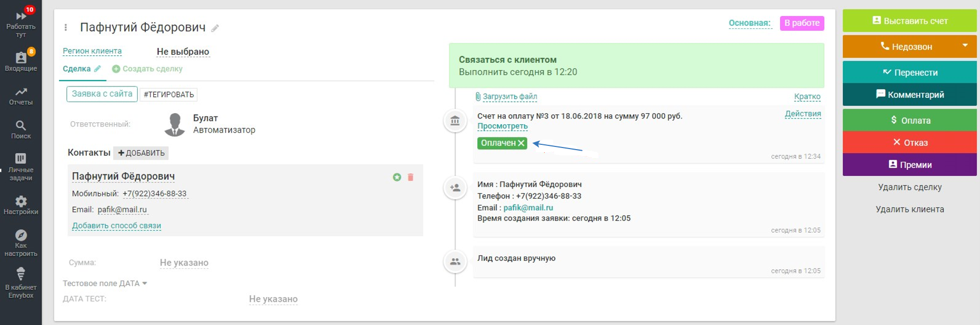The width and height of the screenshot is (980, 325).
Task: Click the '#ТЕГИРОВАТЬ' button
Action: [168, 94]
